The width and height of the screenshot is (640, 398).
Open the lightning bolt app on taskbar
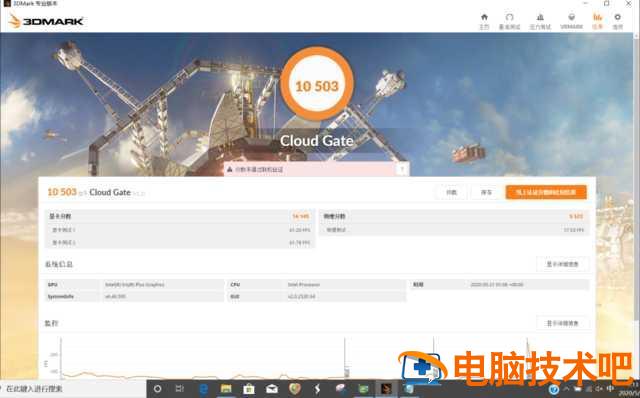[x=317, y=389]
